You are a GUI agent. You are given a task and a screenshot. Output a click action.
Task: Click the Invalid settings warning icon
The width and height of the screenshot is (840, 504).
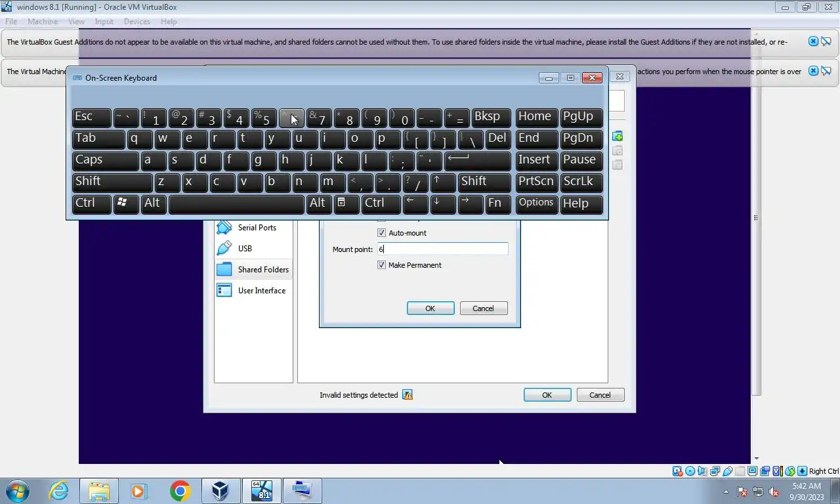click(x=408, y=395)
